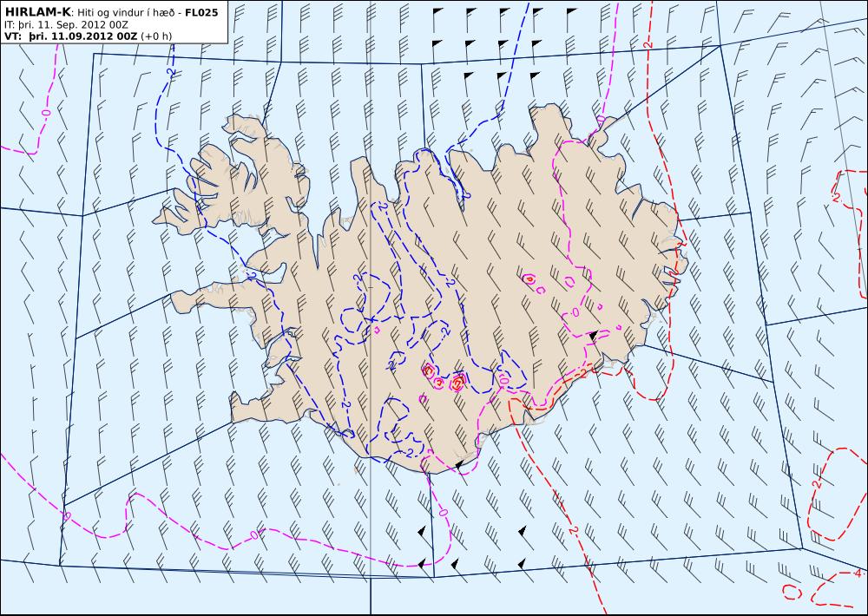Click the VT valid time line '11.09.2012 00Z'
This screenshot has width=868, height=616.
[94, 36]
